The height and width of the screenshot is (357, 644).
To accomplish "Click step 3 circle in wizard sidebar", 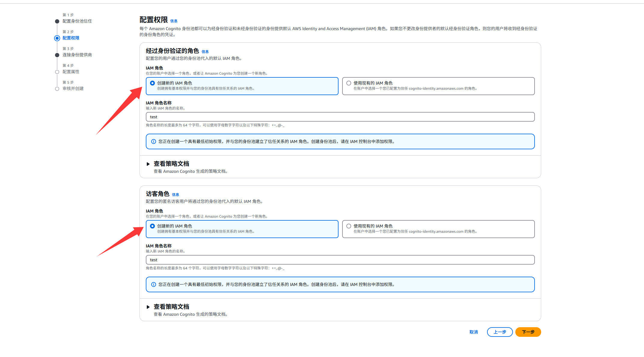I will (57, 55).
